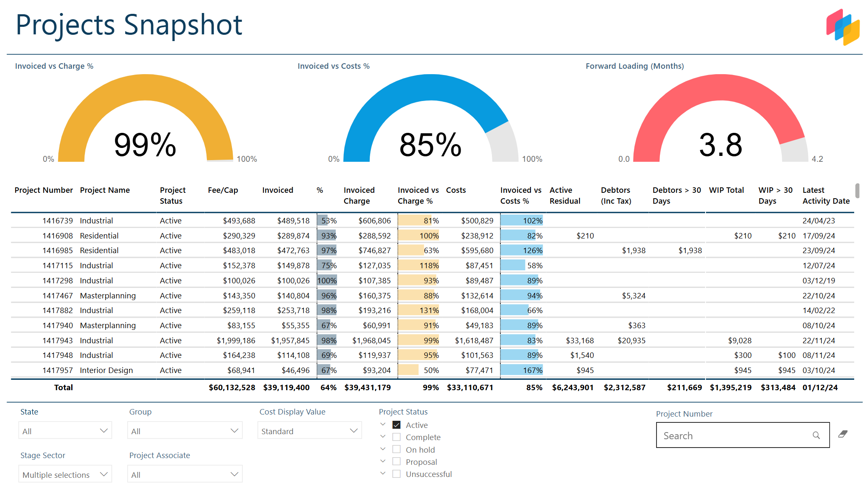This screenshot has width=868, height=487.
Task: Check the Complete project status checkbox
Action: coord(396,437)
